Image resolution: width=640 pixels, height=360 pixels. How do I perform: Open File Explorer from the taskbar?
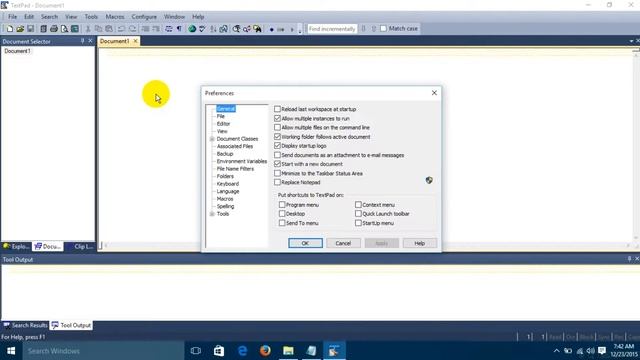[x=288, y=351]
